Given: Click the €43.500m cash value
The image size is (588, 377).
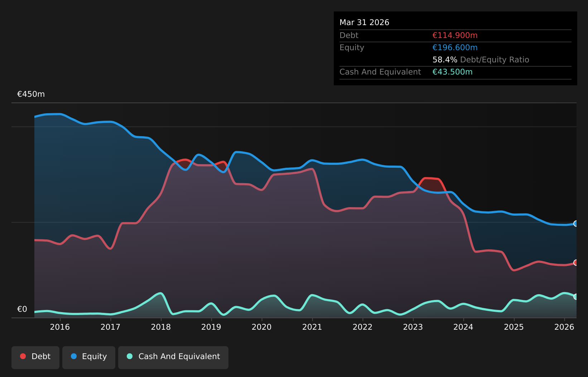Looking at the screenshot, I should click(452, 72).
